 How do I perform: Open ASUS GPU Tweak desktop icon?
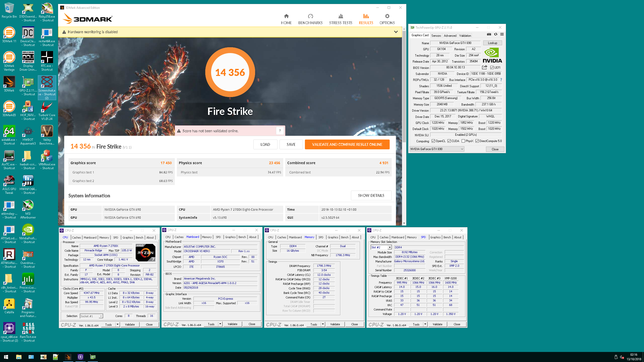click(9, 185)
